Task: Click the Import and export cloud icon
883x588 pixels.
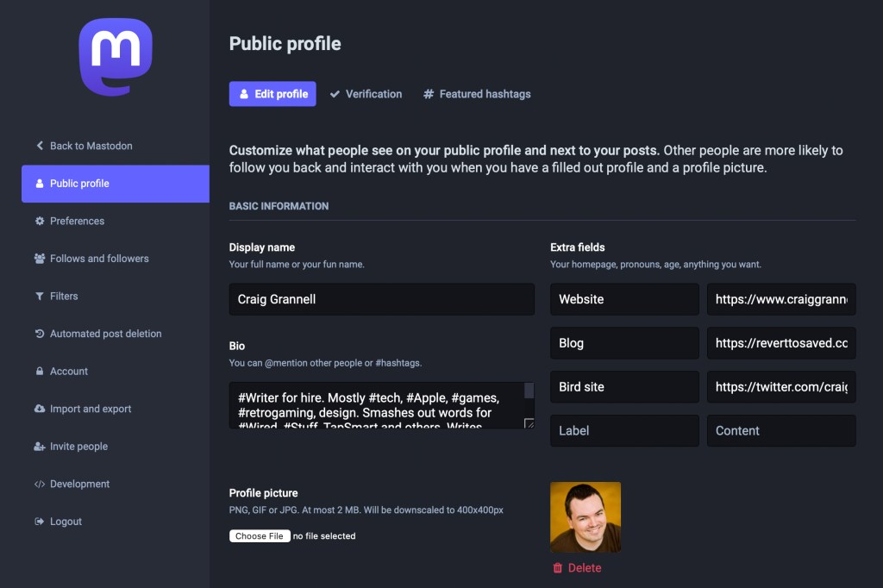Action: (40, 409)
